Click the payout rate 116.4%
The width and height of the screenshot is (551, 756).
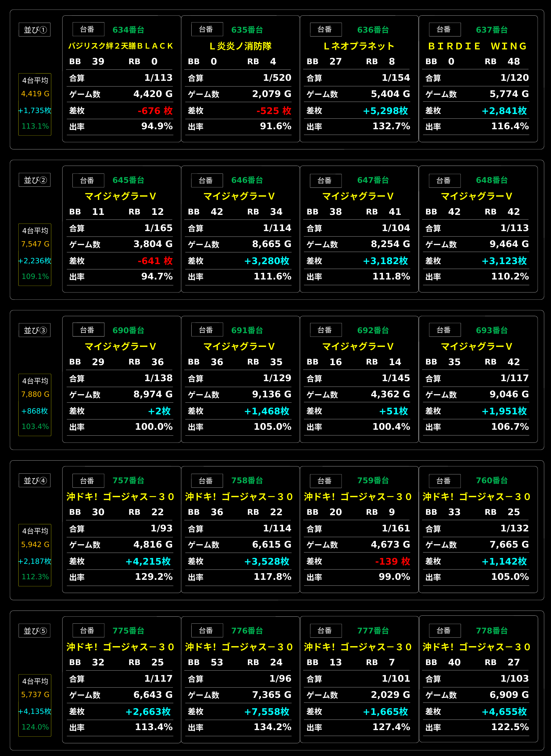[x=510, y=126]
